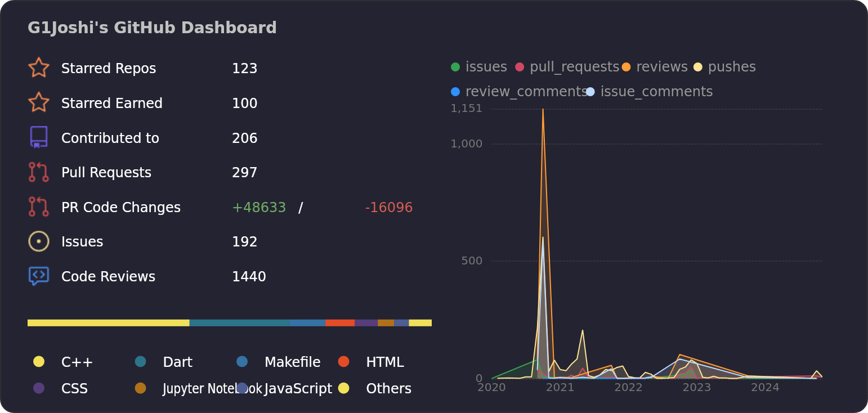Click the Issues circle icon
868x413 pixels.
point(39,241)
